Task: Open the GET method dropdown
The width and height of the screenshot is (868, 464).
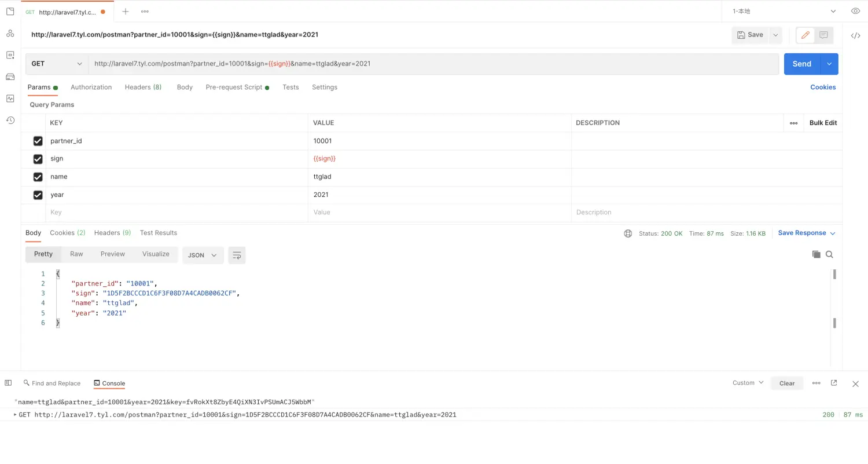Action: click(57, 64)
